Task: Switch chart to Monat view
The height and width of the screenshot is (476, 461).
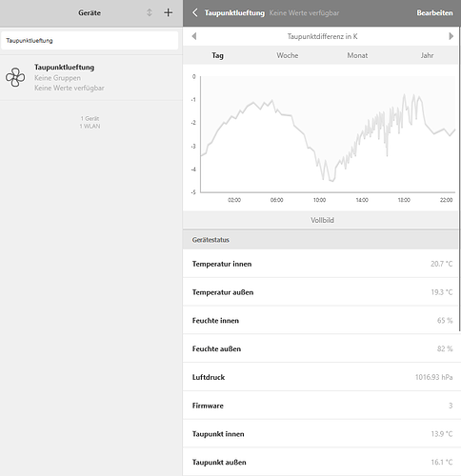Action: click(x=357, y=55)
